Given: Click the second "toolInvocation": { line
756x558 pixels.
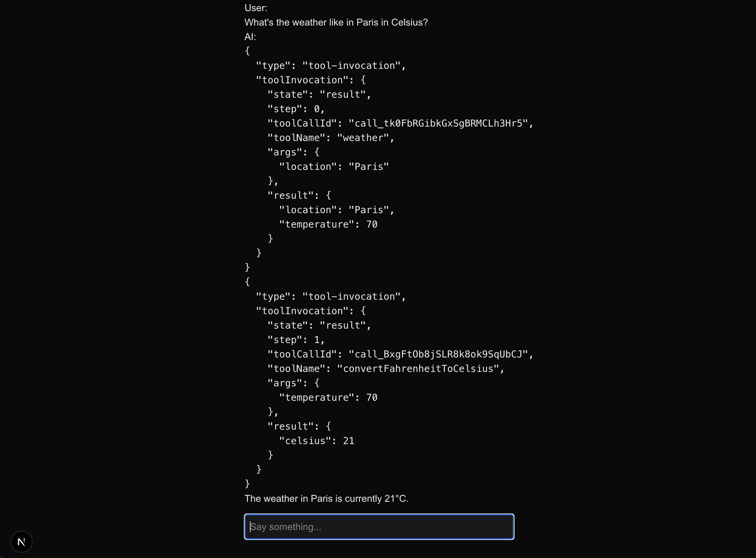Looking at the screenshot, I should 311,311.
